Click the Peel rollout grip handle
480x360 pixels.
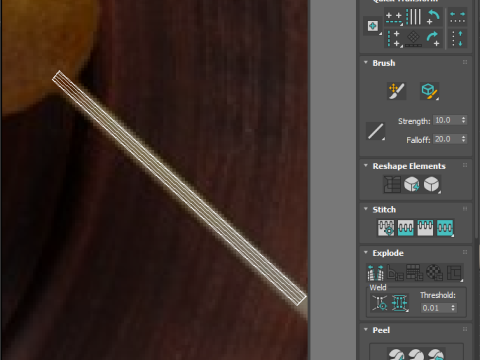pos(465,329)
